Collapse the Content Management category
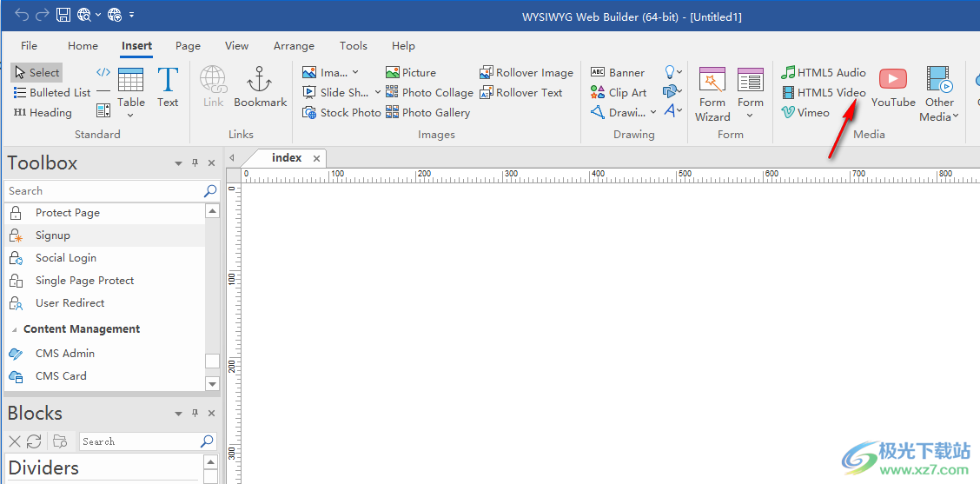 tap(14, 329)
